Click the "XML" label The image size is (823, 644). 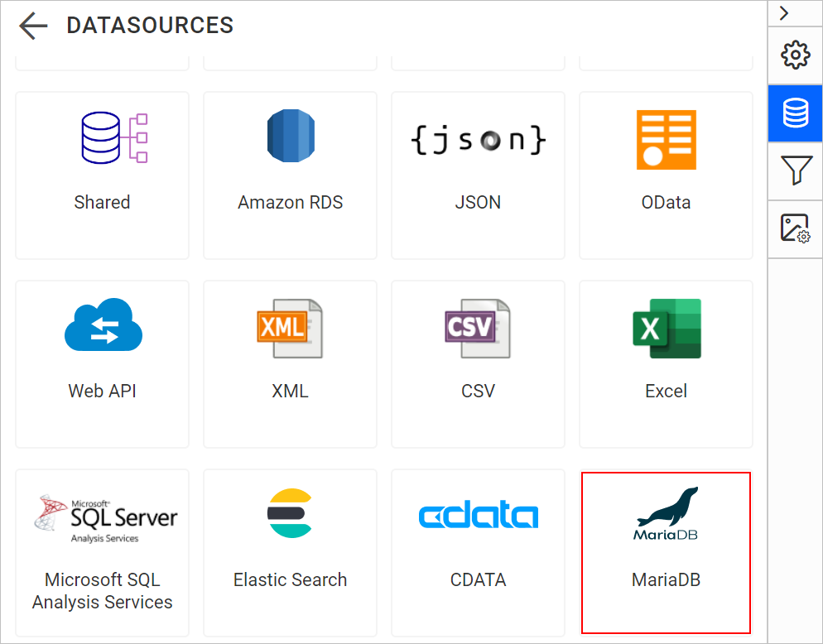(291, 391)
